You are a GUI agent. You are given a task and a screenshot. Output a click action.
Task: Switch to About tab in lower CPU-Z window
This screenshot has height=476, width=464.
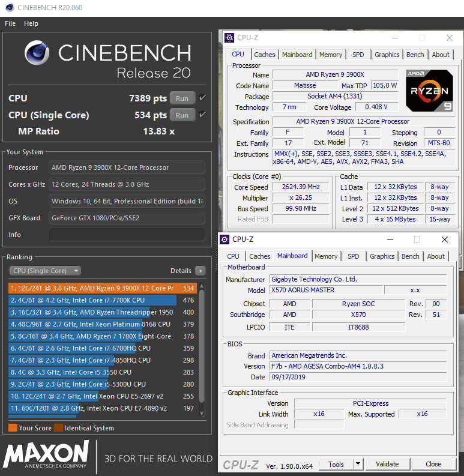pyautogui.click(x=436, y=256)
